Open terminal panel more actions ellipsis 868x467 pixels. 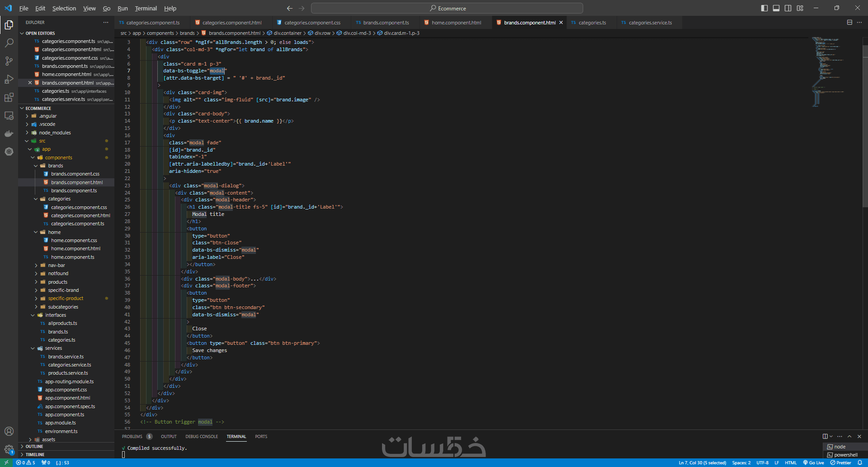tap(840, 436)
